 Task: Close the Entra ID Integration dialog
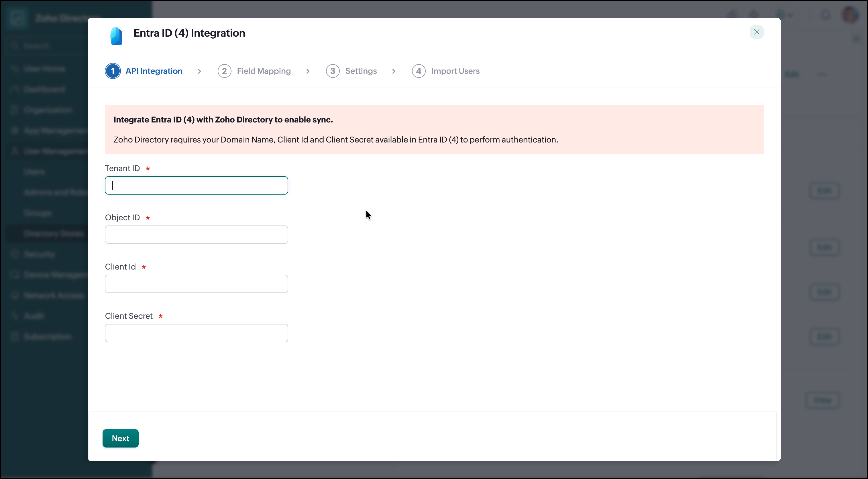coord(757,32)
